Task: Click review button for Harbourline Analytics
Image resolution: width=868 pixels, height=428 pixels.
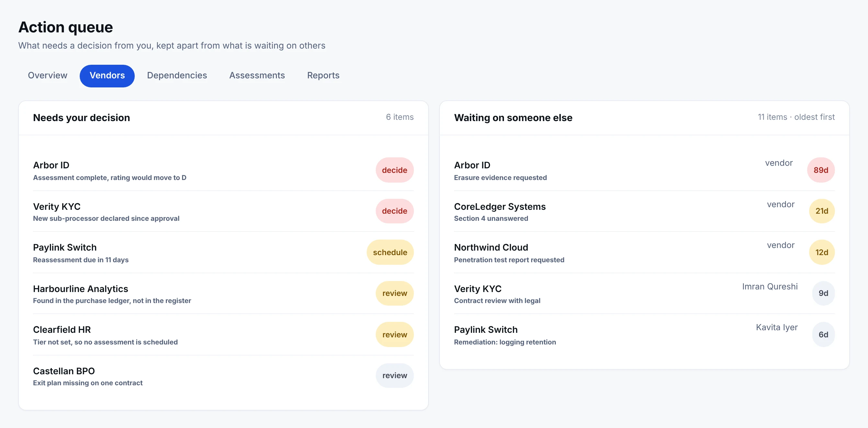Action: pos(394,293)
